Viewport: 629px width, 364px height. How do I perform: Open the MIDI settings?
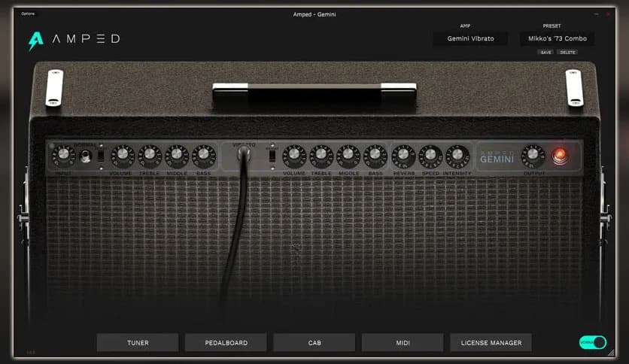[403, 343]
